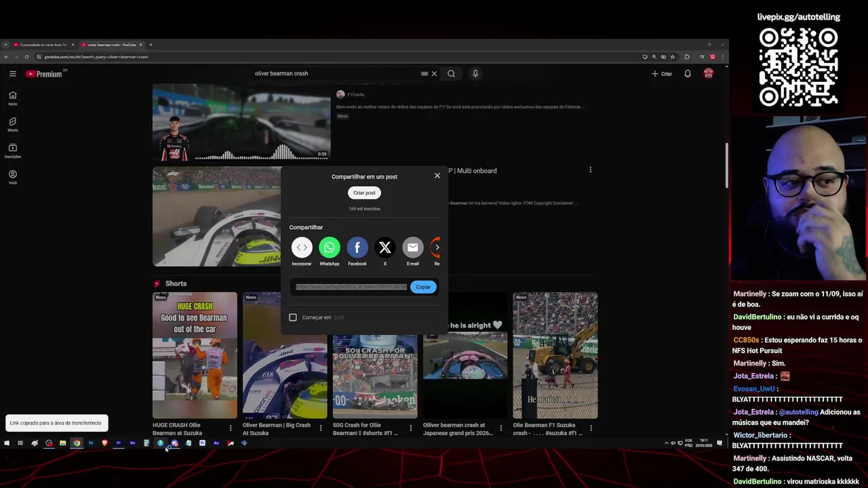This screenshot has height=488, width=868.
Task: Open the account avatar menu
Action: (x=709, y=74)
